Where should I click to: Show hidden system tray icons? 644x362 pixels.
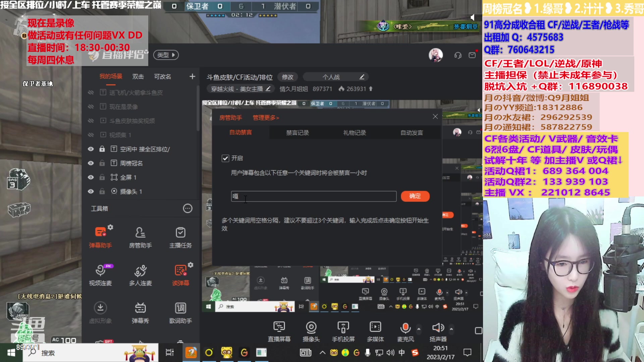322,353
